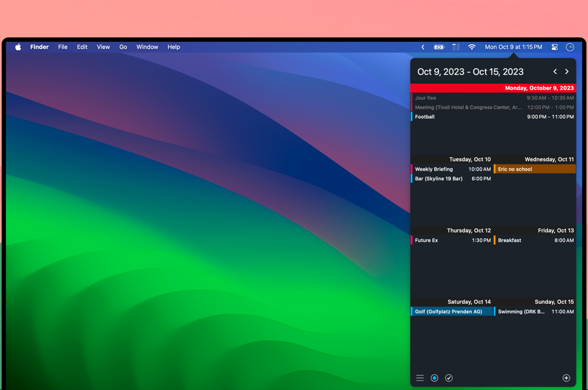Click the date and time in menu bar
The width and height of the screenshot is (588, 390).
click(513, 47)
